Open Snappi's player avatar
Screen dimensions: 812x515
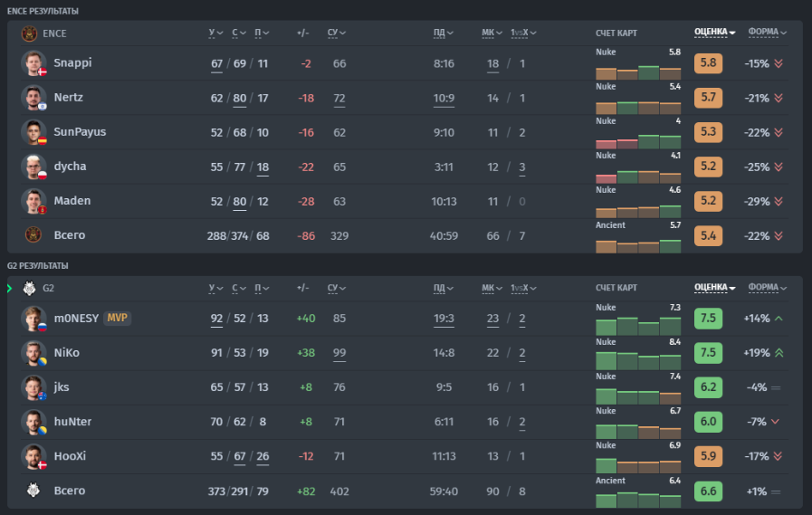(x=33, y=63)
